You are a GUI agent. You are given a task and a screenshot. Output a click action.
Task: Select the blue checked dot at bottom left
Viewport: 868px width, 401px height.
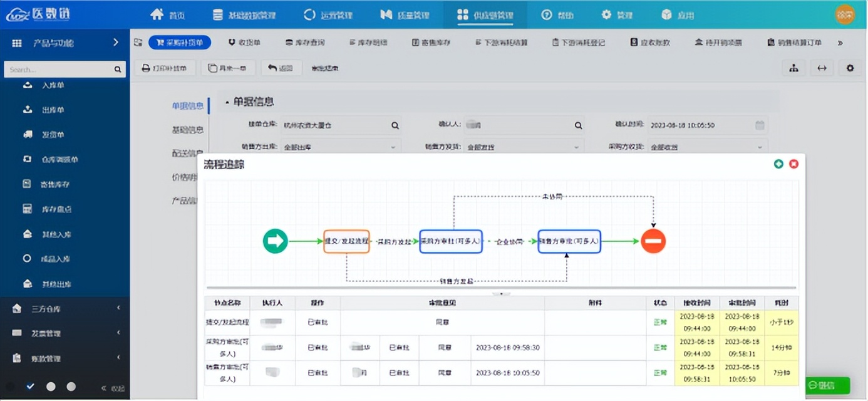click(29, 387)
